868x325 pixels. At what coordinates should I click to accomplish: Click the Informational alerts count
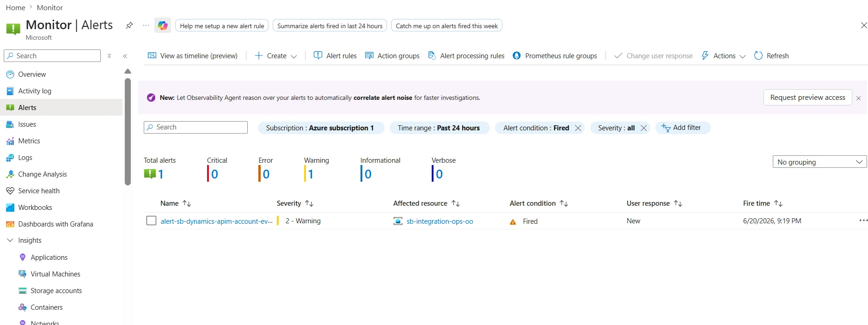(x=368, y=174)
